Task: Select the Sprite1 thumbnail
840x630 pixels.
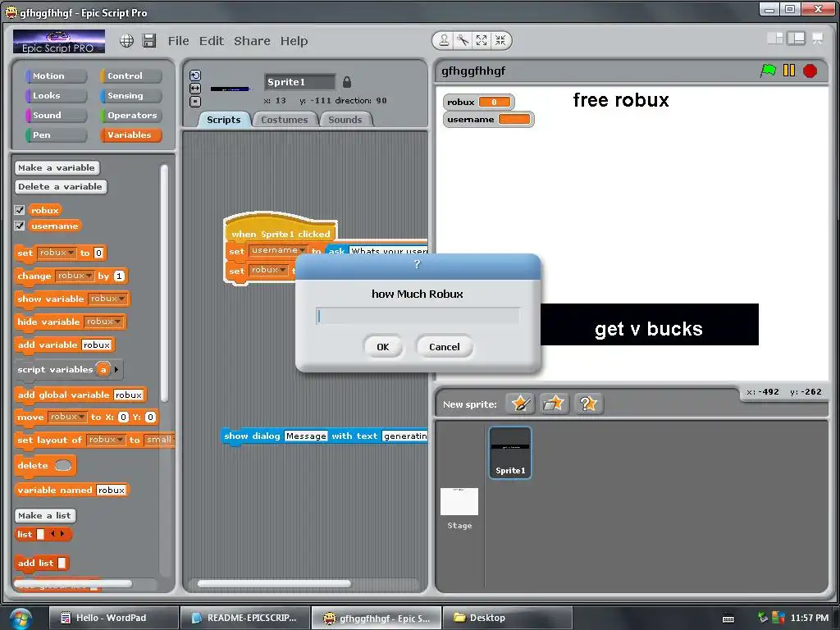Action: [510, 453]
